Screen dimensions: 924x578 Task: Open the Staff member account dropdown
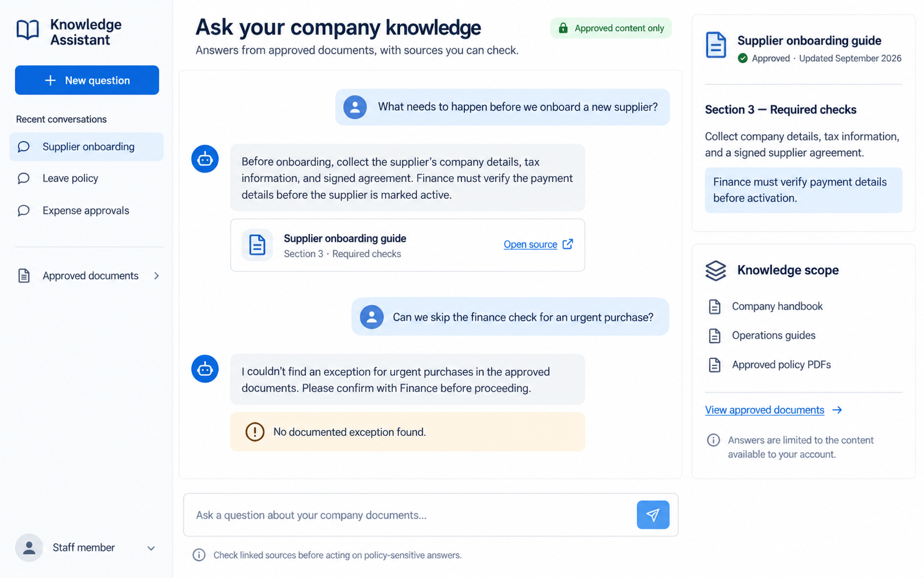point(87,548)
